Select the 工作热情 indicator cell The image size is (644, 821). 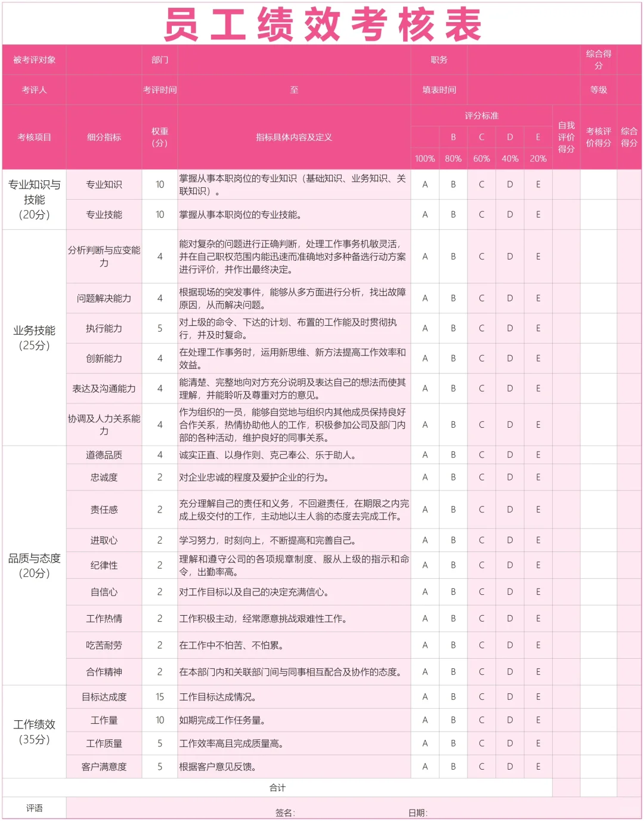(x=104, y=619)
